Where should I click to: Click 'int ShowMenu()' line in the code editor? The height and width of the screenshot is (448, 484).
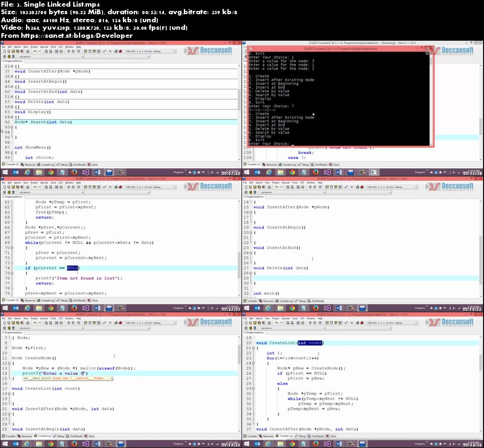(x=33, y=148)
